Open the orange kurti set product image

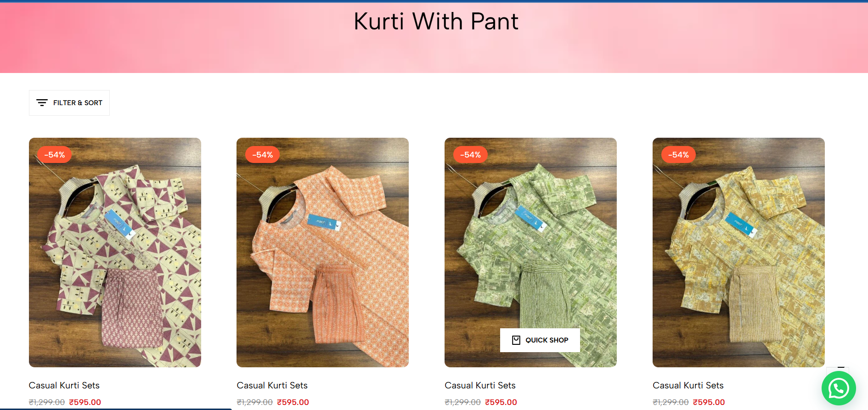click(x=322, y=253)
